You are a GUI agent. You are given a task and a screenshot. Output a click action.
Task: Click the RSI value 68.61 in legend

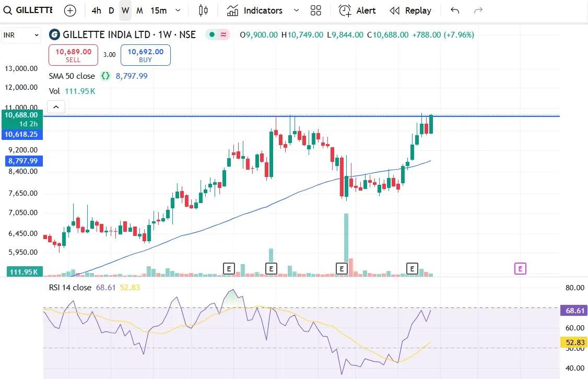(106, 288)
